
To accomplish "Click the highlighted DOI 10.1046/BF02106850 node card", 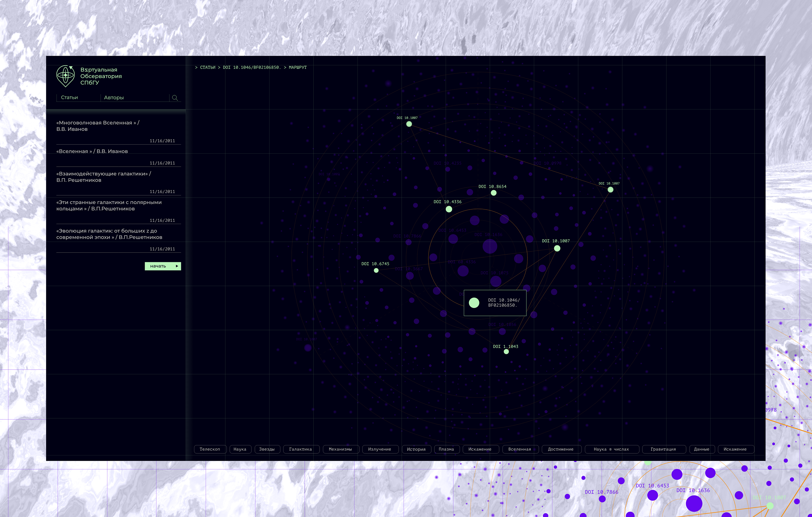I will pos(495,303).
